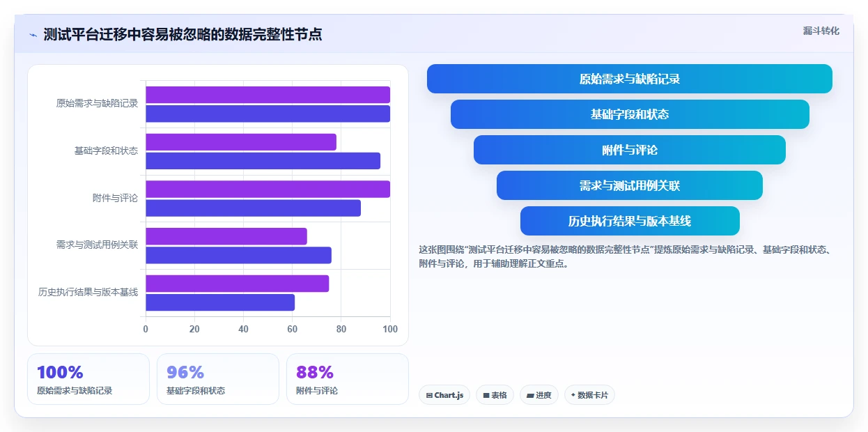The image size is (868, 432).
Task: Click the x-axis tick label 40
Action: click(x=243, y=329)
